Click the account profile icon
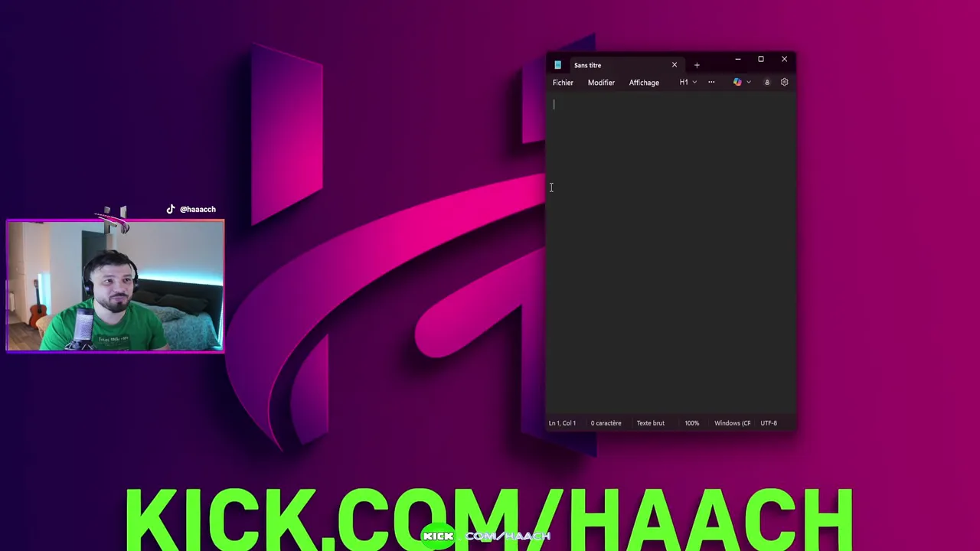 tap(766, 83)
